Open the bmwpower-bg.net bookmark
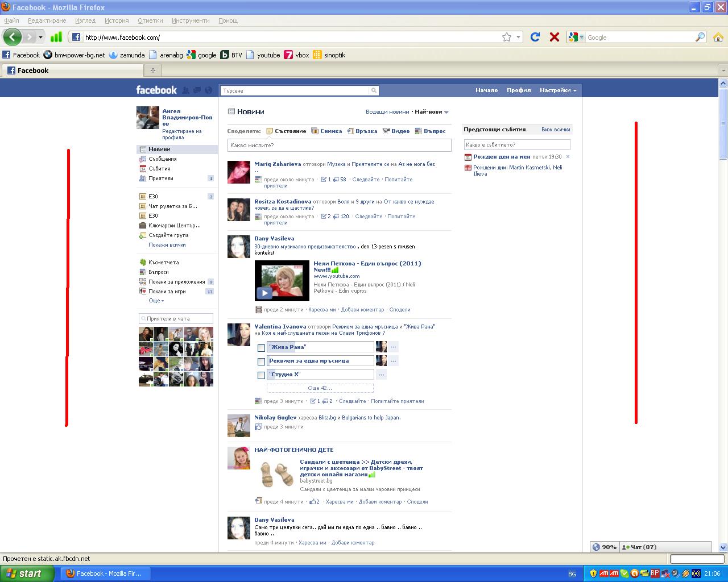The image size is (728, 582). pyautogui.click(x=75, y=55)
